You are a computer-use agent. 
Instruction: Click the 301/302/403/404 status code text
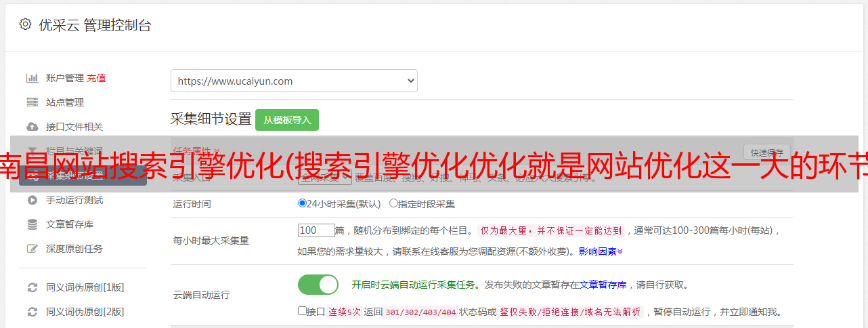click(x=420, y=312)
